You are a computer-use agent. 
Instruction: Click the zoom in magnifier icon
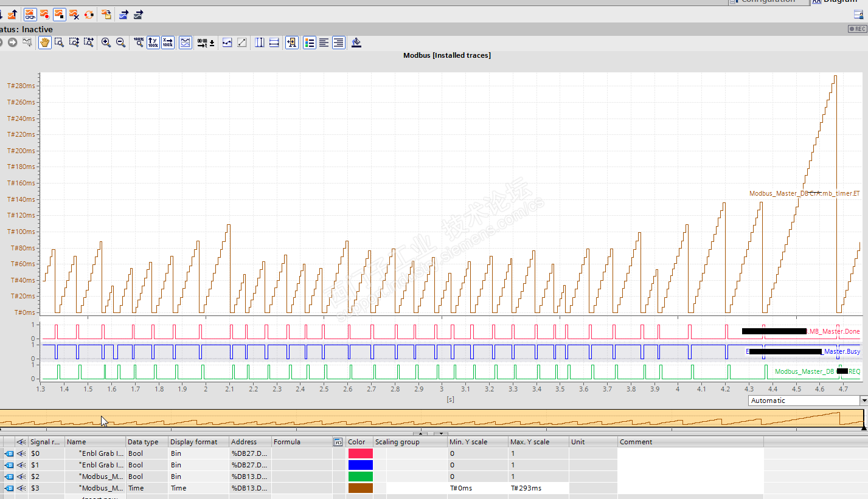pyautogui.click(x=106, y=43)
